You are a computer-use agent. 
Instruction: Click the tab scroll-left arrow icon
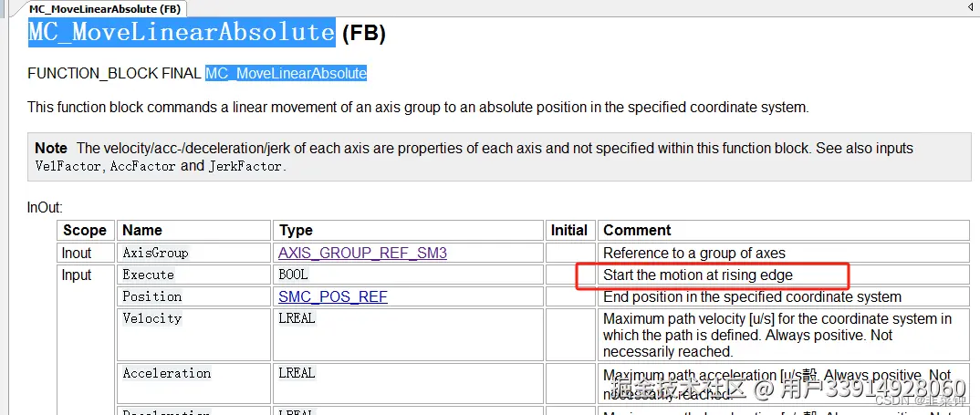[967, 7]
